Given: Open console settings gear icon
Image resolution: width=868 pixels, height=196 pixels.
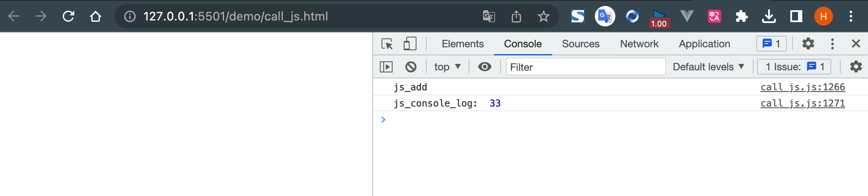Looking at the screenshot, I should [x=856, y=67].
